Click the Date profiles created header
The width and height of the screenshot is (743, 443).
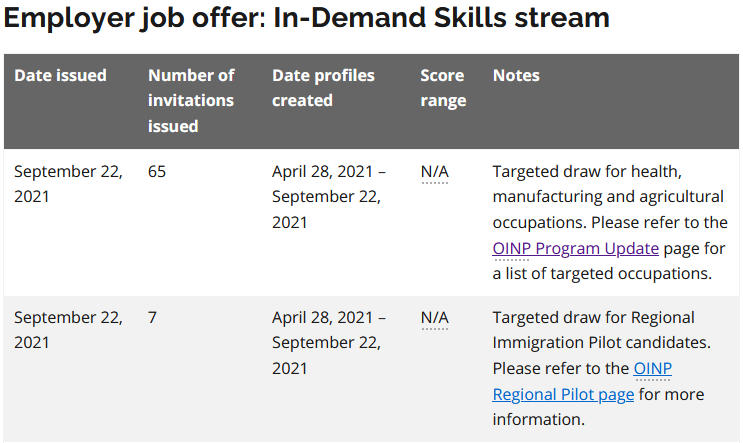coord(323,88)
